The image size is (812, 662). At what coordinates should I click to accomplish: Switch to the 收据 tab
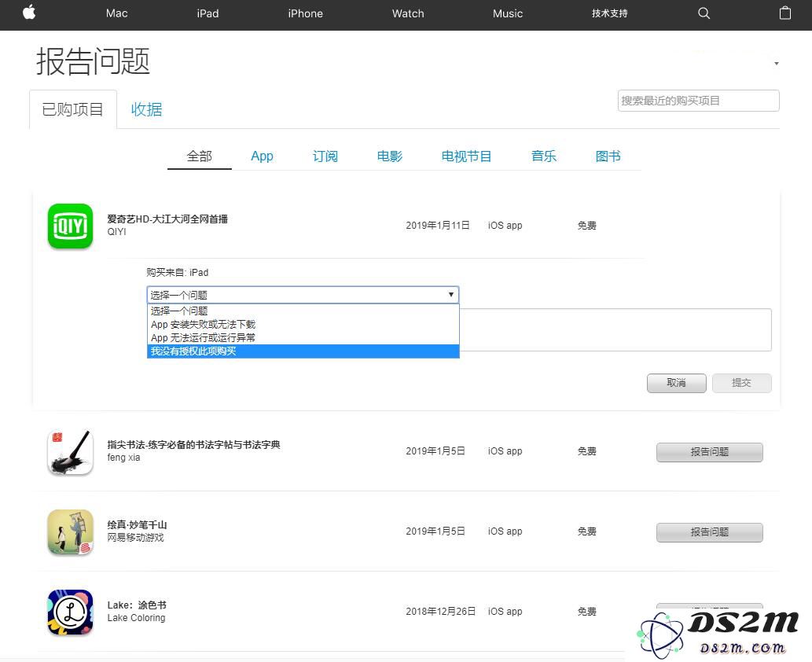146,109
